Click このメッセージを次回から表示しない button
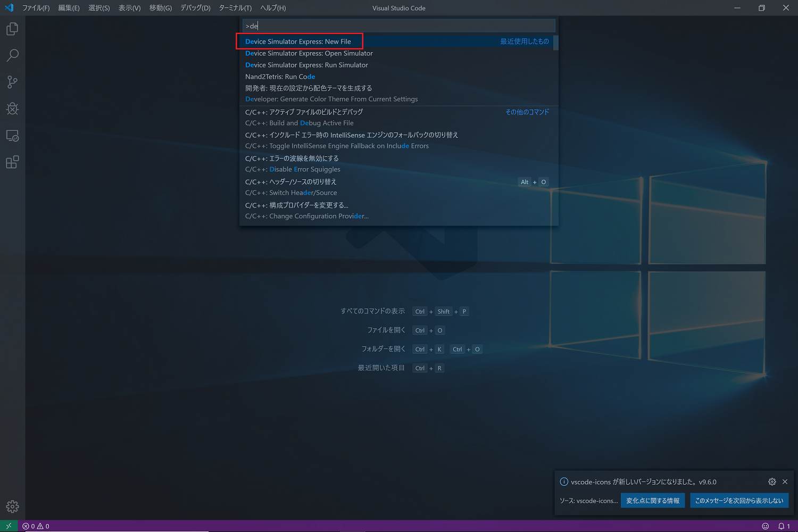798x532 pixels. click(739, 501)
